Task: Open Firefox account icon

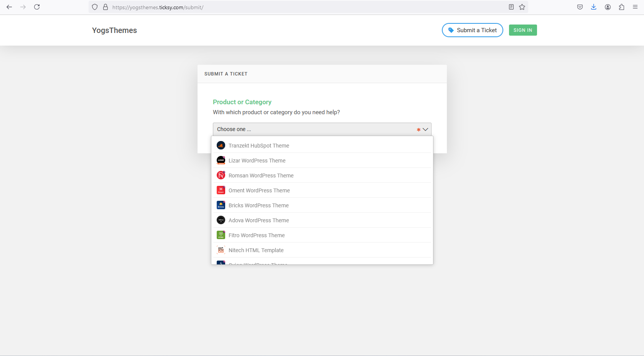Action: pos(608,7)
